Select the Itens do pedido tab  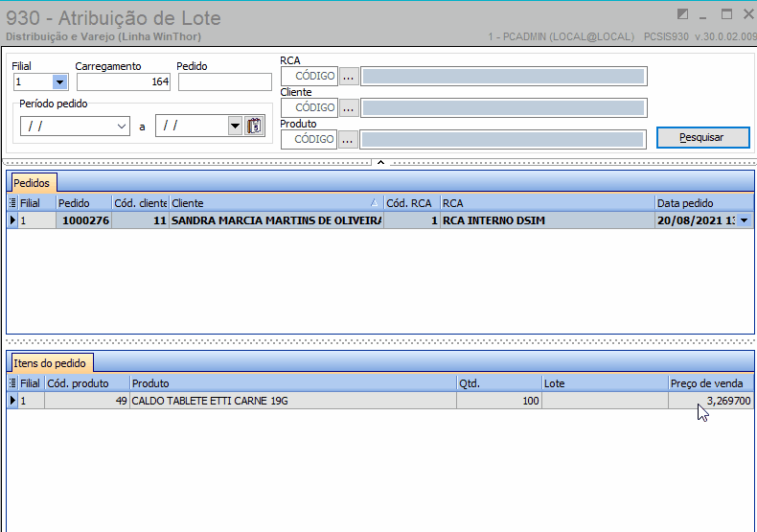(50, 363)
